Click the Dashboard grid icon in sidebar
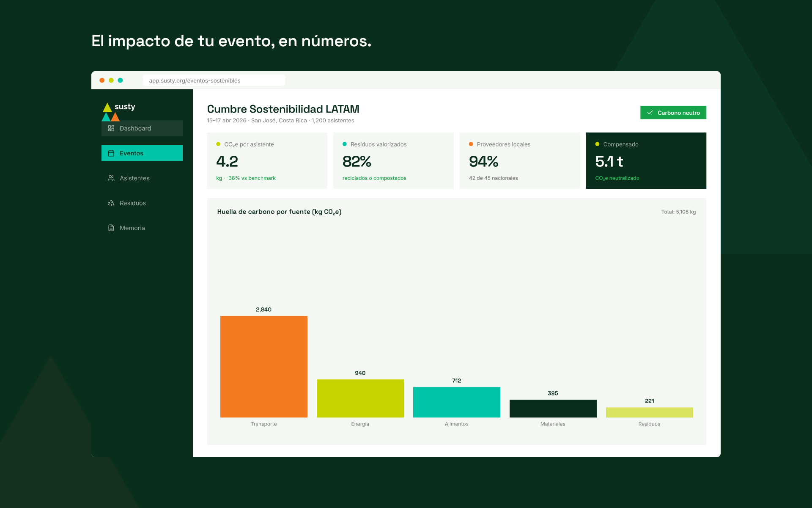Viewport: 812px width, 508px height. [x=111, y=128]
